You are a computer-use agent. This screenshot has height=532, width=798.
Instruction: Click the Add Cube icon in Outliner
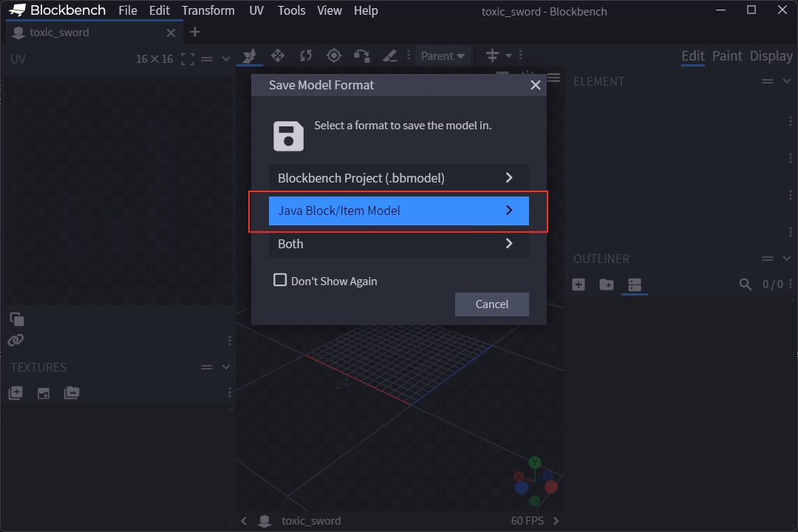click(579, 284)
